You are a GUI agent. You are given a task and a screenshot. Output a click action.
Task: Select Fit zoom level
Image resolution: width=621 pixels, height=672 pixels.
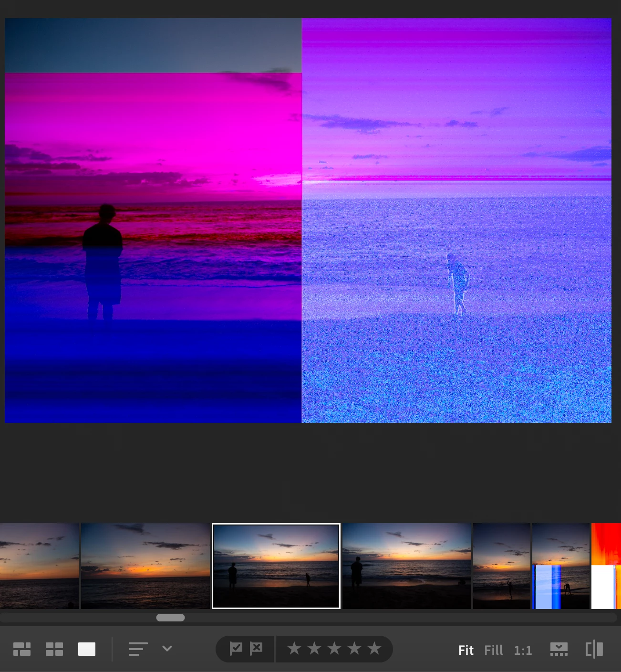pyautogui.click(x=466, y=650)
